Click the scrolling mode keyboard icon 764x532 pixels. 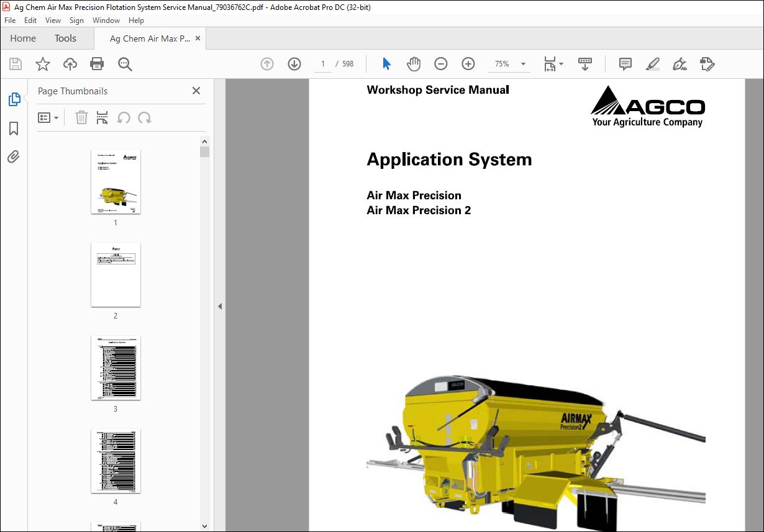(x=584, y=64)
